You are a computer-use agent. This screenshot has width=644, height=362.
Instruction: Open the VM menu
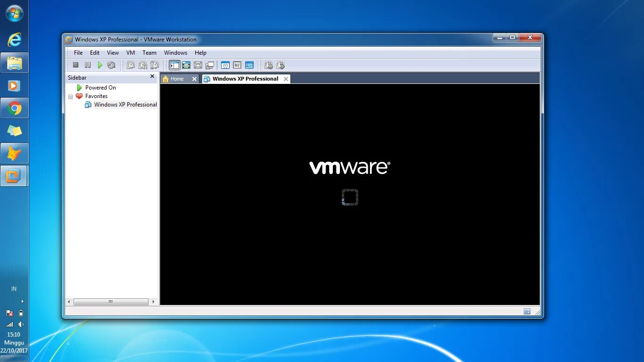click(131, 53)
